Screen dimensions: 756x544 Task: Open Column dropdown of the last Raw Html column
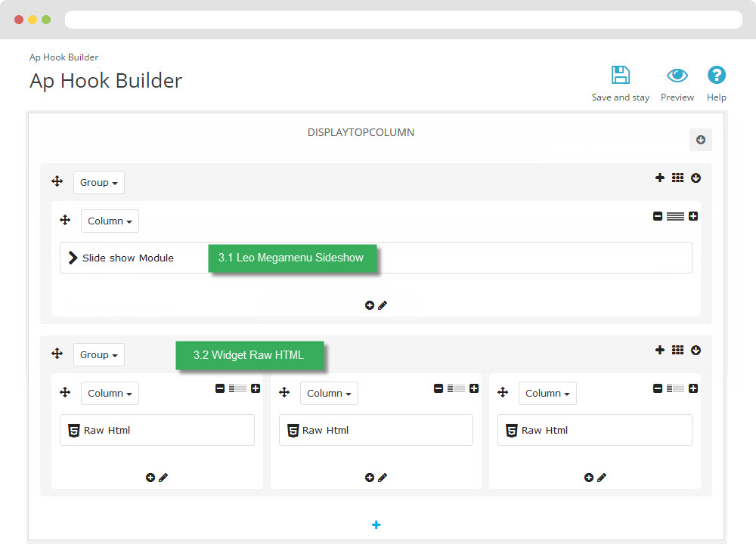[547, 393]
